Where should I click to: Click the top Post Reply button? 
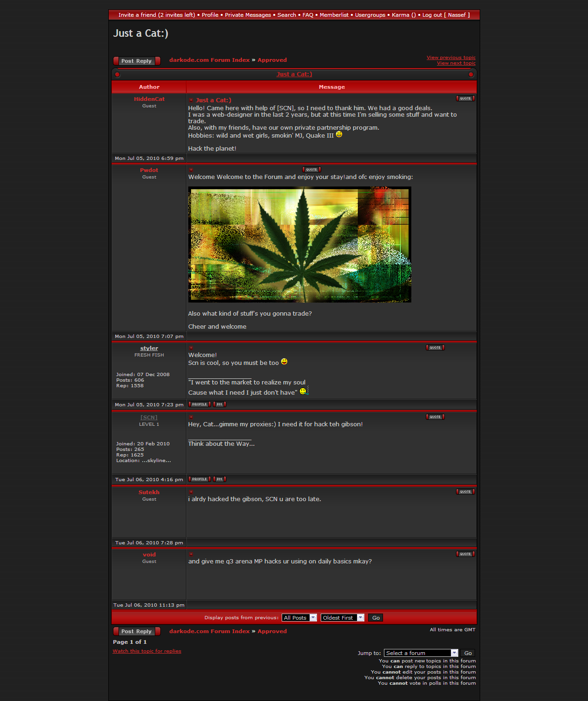point(137,61)
